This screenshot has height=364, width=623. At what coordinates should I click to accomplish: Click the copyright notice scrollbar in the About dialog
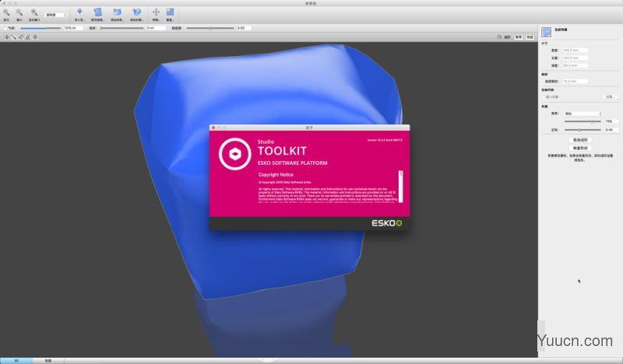pyautogui.click(x=400, y=187)
